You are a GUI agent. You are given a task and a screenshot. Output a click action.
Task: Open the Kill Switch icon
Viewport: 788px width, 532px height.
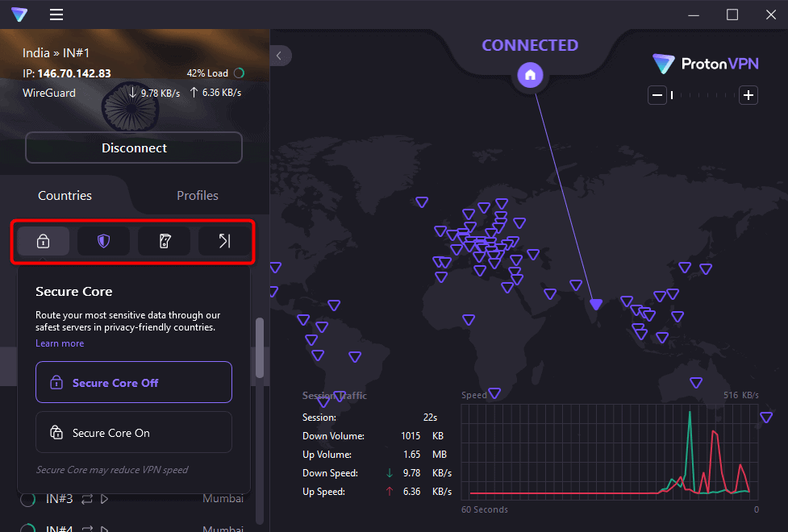tap(164, 241)
